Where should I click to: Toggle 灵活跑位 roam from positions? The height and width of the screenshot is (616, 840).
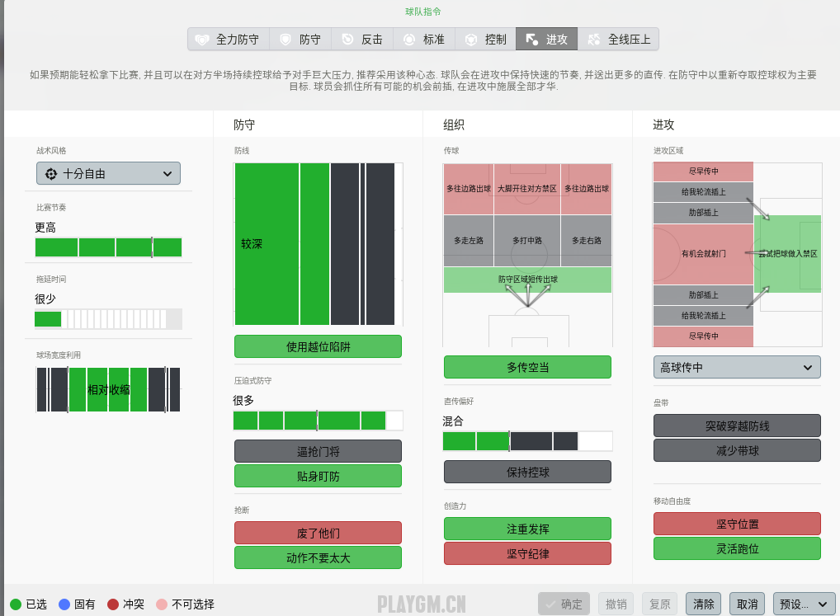737,548
